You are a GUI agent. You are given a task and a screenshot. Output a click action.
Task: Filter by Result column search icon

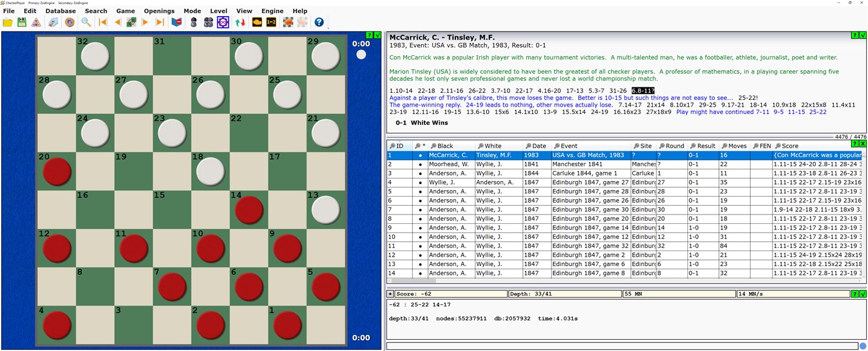coord(692,146)
